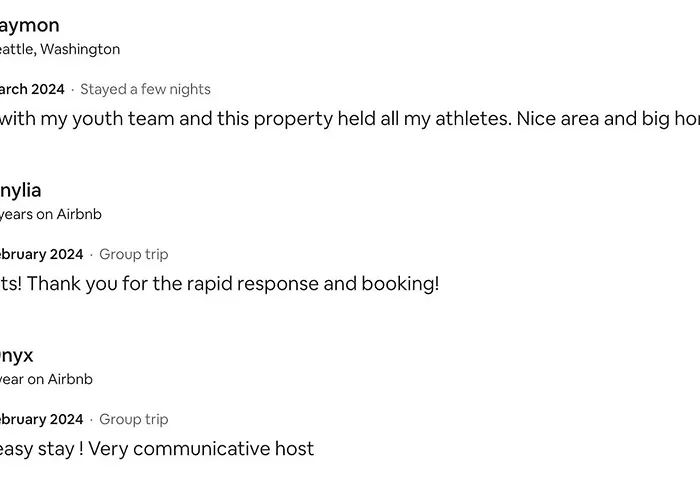Screen dimensions: 700x500
Task: Open reviewer profile name ending in 'nyx'
Action: click(x=17, y=356)
